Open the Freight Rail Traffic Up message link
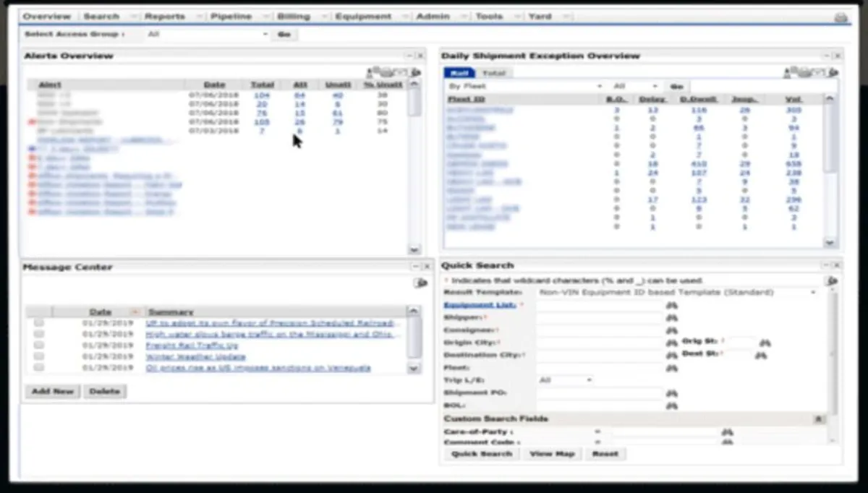868x493 pixels. tap(192, 346)
